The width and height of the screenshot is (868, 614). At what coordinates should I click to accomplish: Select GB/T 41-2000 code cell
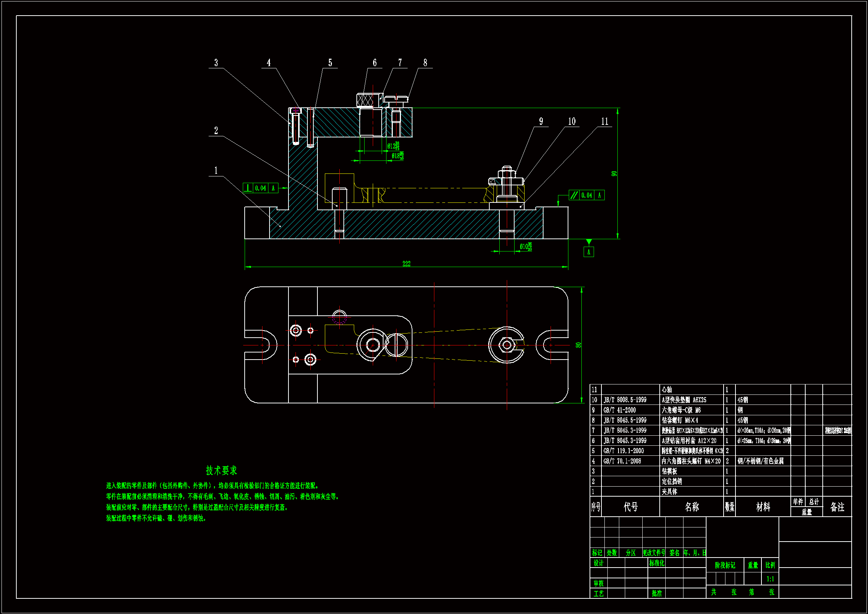click(x=620, y=410)
